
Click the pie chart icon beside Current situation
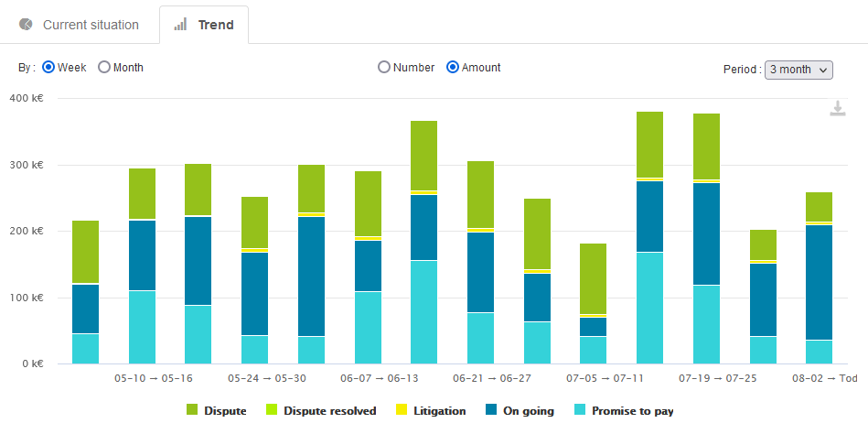click(x=26, y=25)
